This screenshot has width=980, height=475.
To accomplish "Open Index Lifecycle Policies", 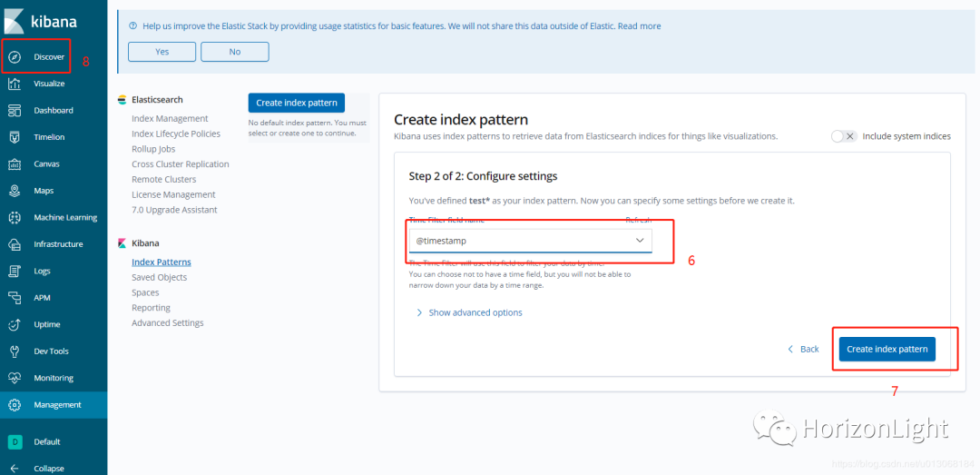I will pos(176,134).
